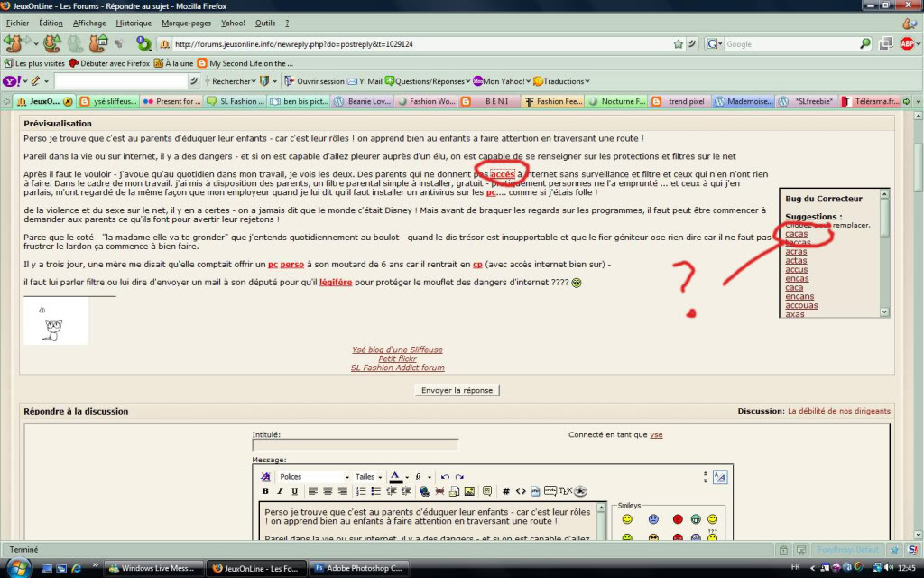Open the Outils menu

265,23
